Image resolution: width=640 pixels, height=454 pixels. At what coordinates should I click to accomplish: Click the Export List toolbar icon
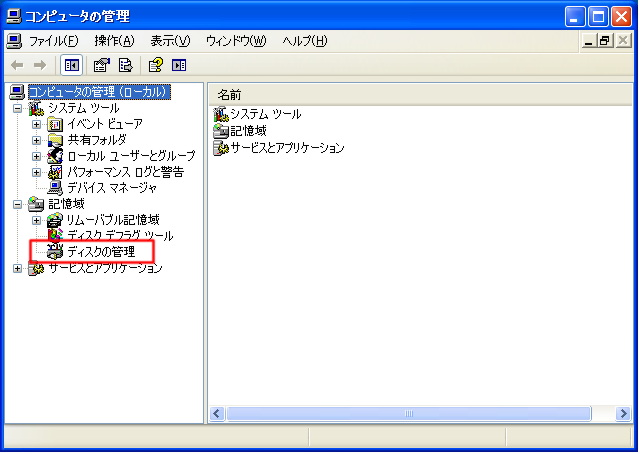pos(125,65)
